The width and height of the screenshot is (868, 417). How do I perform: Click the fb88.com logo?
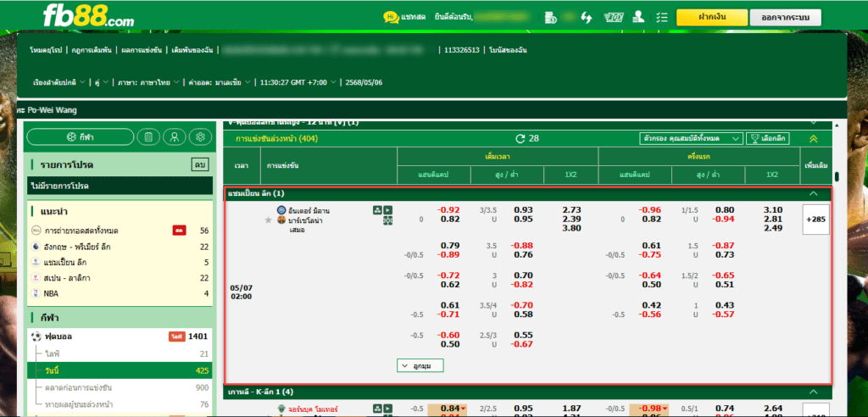(x=88, y=16)
